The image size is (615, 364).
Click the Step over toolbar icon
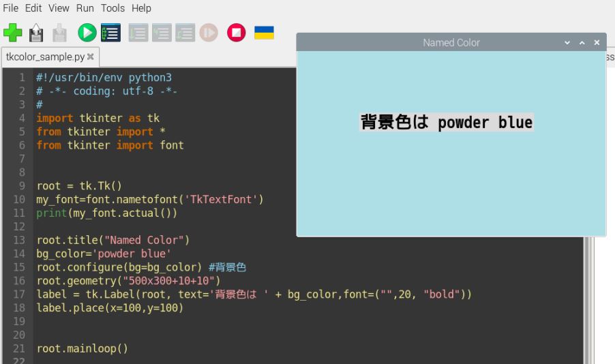138,33
